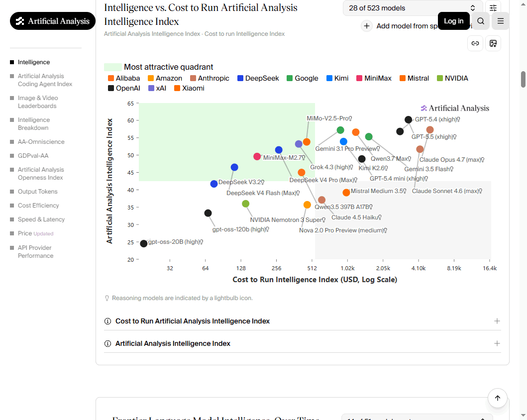
Task: Go to Price Updated in sidebar
Action: coord(35,233)
